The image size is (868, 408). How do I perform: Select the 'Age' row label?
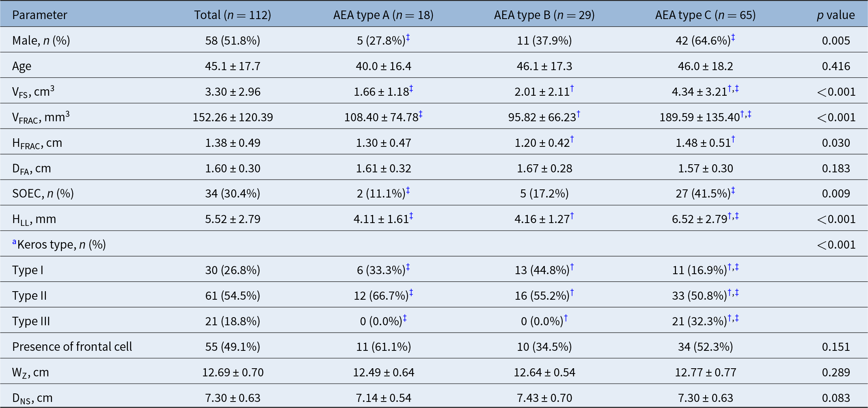point(22,66)
